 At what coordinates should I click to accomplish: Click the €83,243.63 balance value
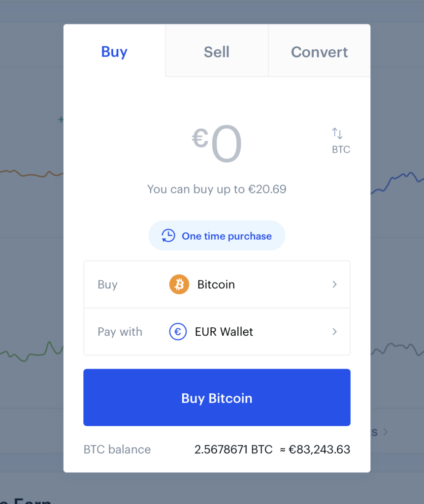[319, 449]
